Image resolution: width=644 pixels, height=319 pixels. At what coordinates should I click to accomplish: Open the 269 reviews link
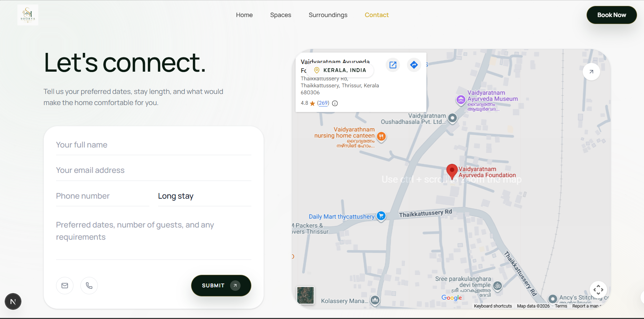[x=323, y=103]
